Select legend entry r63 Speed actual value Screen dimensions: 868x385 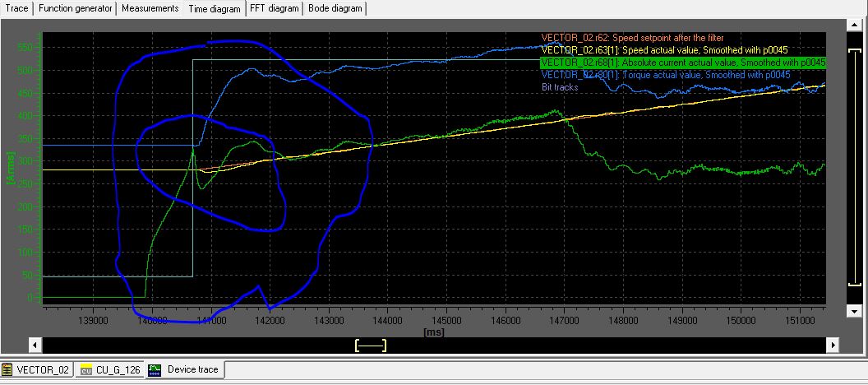click(664, 50)
